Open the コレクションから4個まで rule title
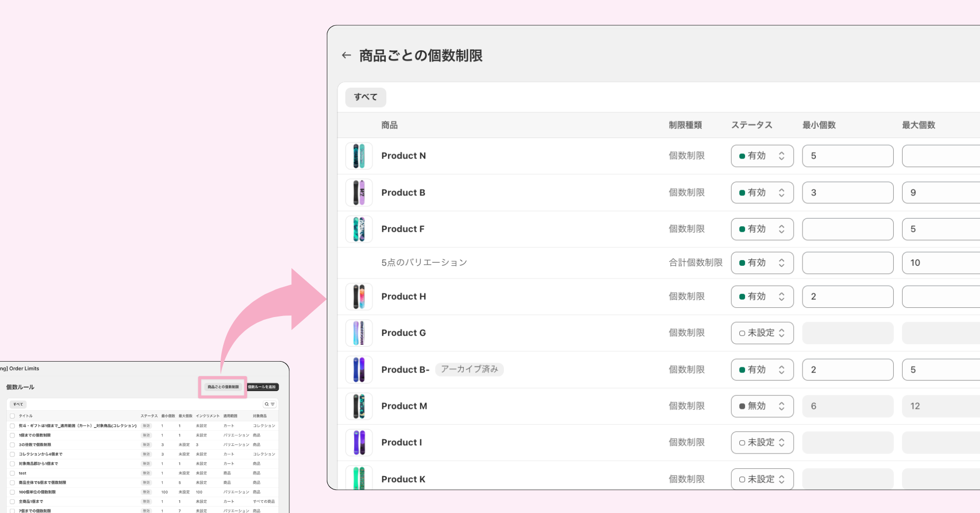Image resolution: width=980 pixels, height=513 pixels. tap(41, 454)
